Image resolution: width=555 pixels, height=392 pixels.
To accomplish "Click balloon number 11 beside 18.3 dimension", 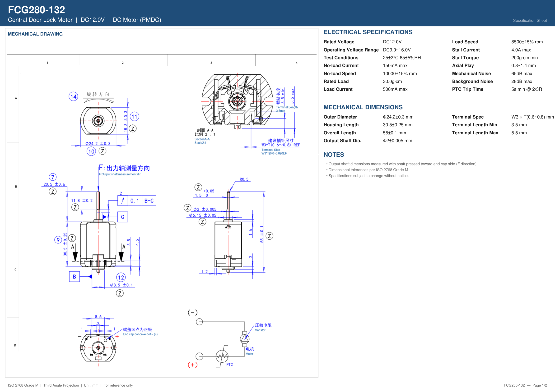I will click(x=134, y=117).
